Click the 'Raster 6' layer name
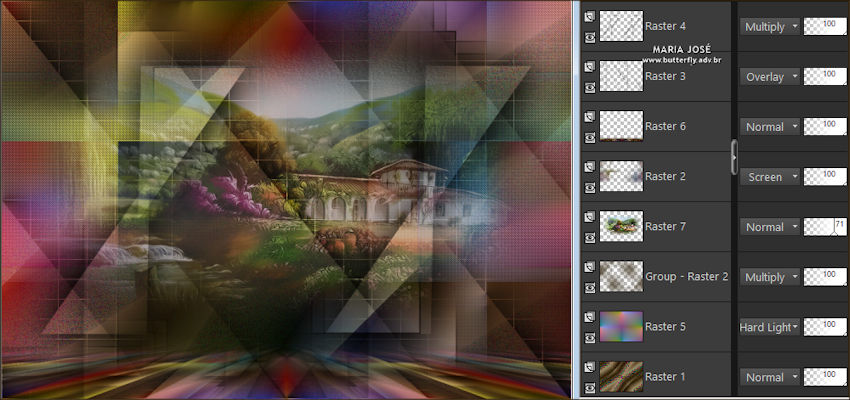Viewport: 850px width, 400px height. click(x=666, y=126)
